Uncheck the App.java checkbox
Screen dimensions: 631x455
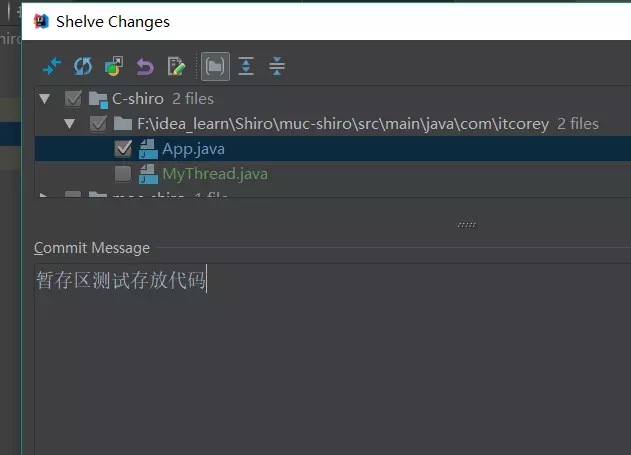123,149
